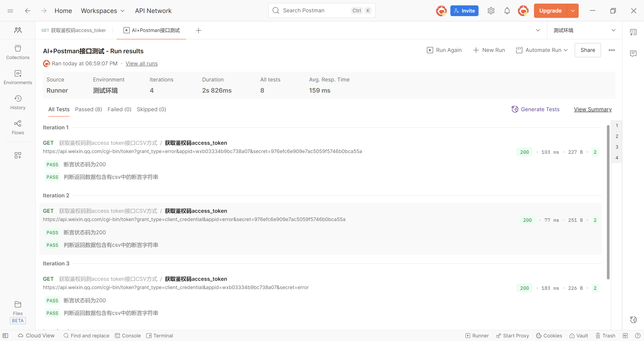The width and height of the screenshot is (644, 341).
Task: Start a New Run
Action: point(489,50)
